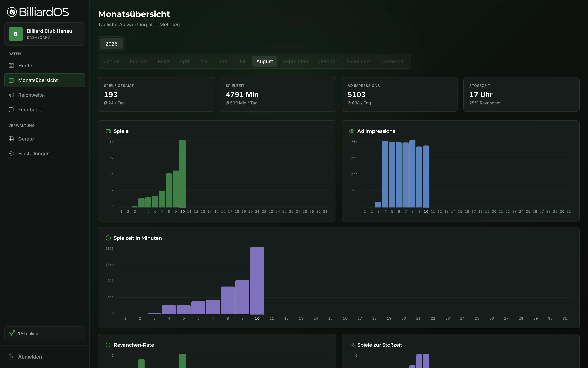Click the green B club avatar
The width and height of the screenshot is (588, 368).
tap(16, 34)
